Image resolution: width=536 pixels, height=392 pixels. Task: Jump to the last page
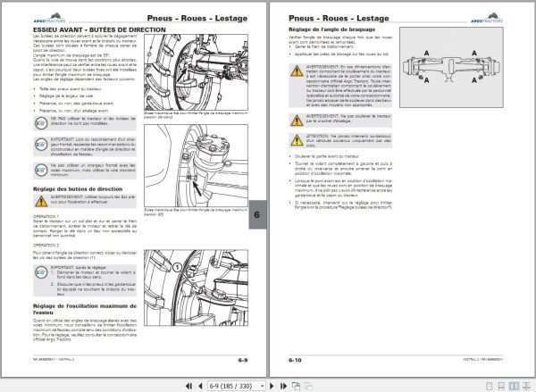283,386
